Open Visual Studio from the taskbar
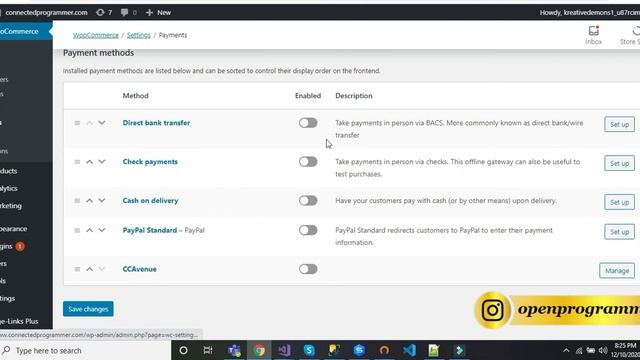This screenshot has width=640, height=360. coord(284,350)
